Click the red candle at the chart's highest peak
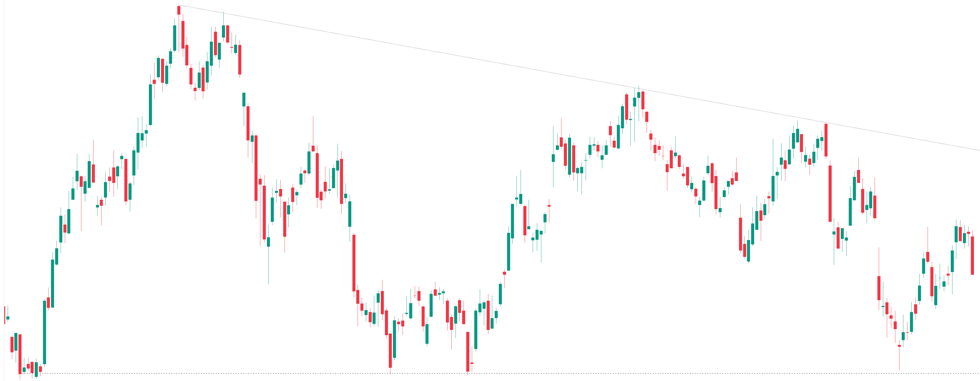 click(x=179, y=10)
